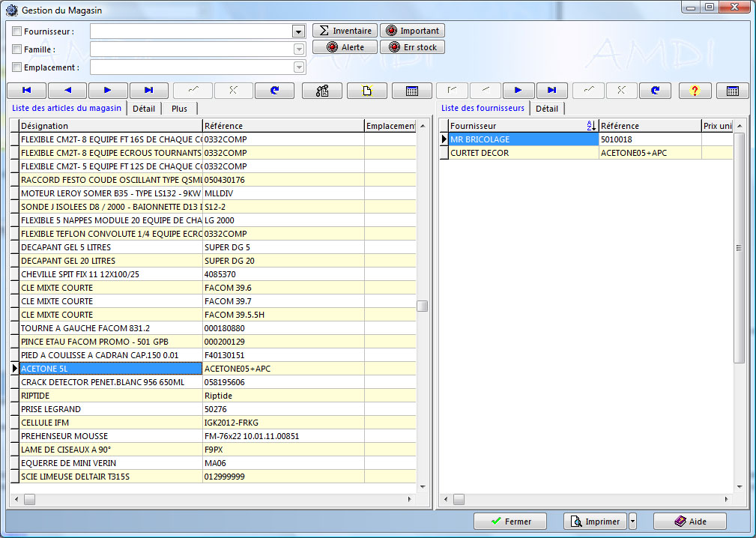Check the Emplacement filter checkbox

[17, 67]
